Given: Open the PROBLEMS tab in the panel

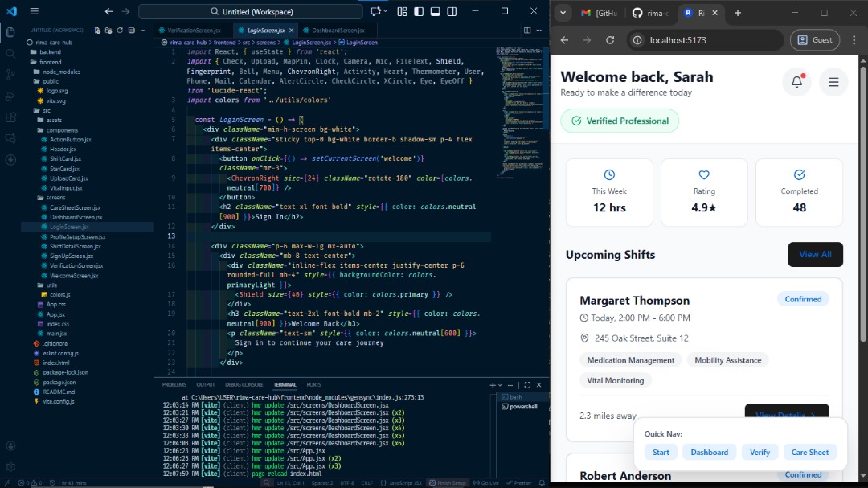Looking at the screenshot, I should coord(174,384).
